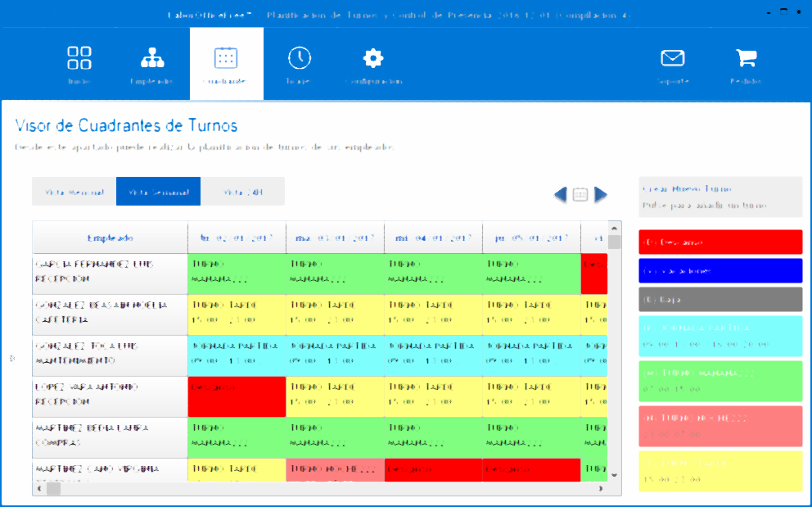Viewport: 812px width, 507px height.
Task: Select the red Descanso shift swatch
Action: [720, 242]
